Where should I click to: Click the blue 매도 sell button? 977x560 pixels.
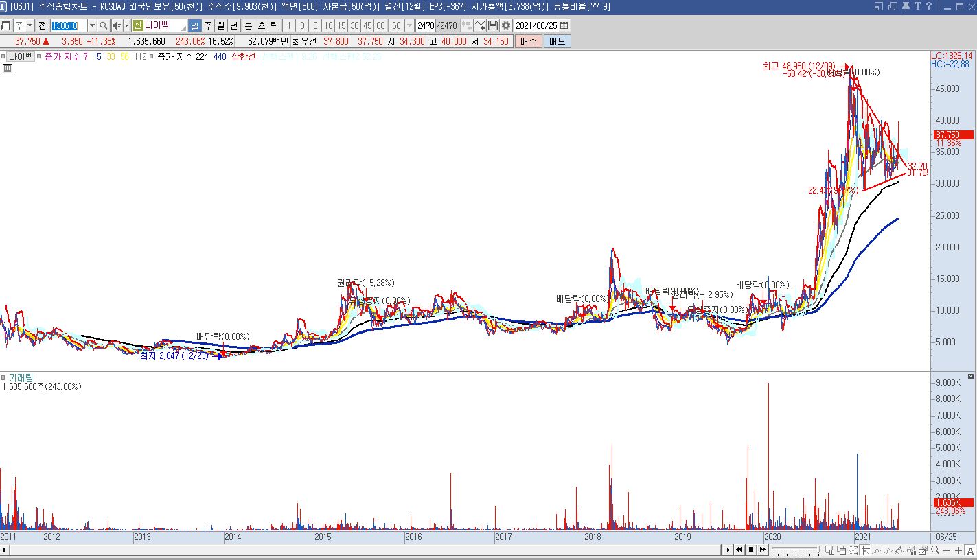click(x=557, y=41)
